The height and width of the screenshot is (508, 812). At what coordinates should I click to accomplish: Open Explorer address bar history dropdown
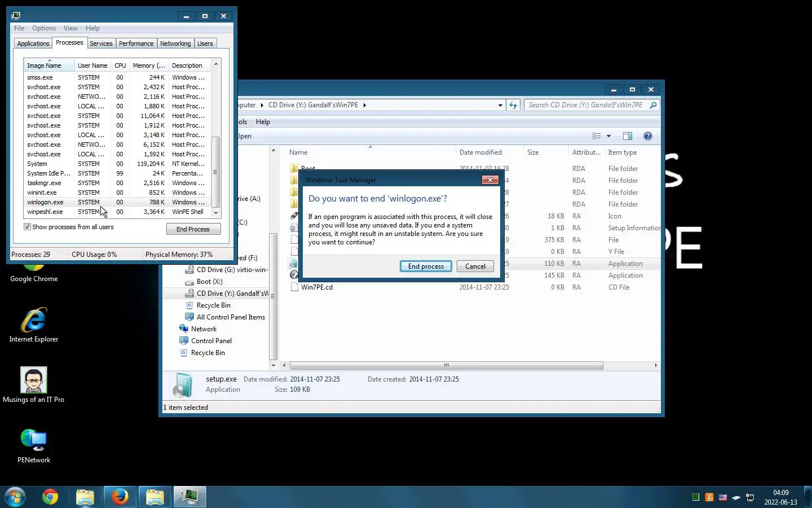[x=500, y=105]
